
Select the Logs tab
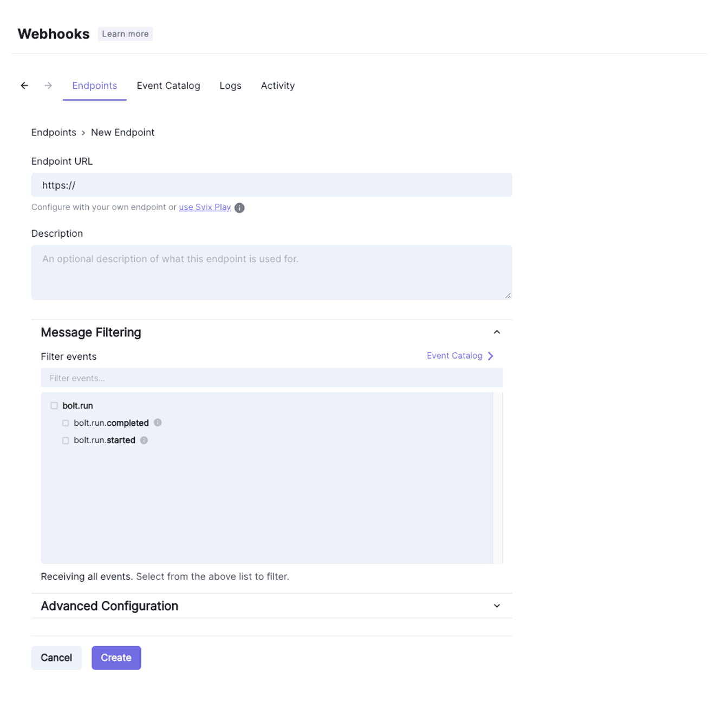(230, 86)
